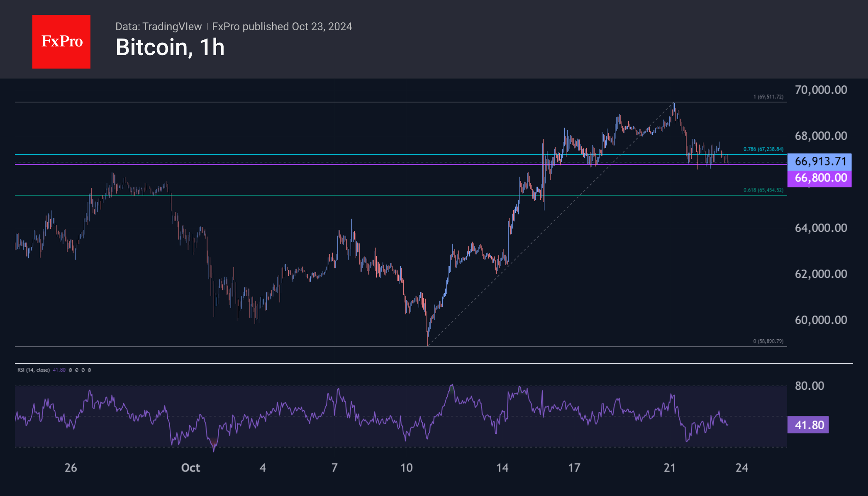Image resolution: width=868 pixels, height=496 pixels.
Task: Click the FxPro published Oct 23, 2024 text
Action: (x=282, y=27)
